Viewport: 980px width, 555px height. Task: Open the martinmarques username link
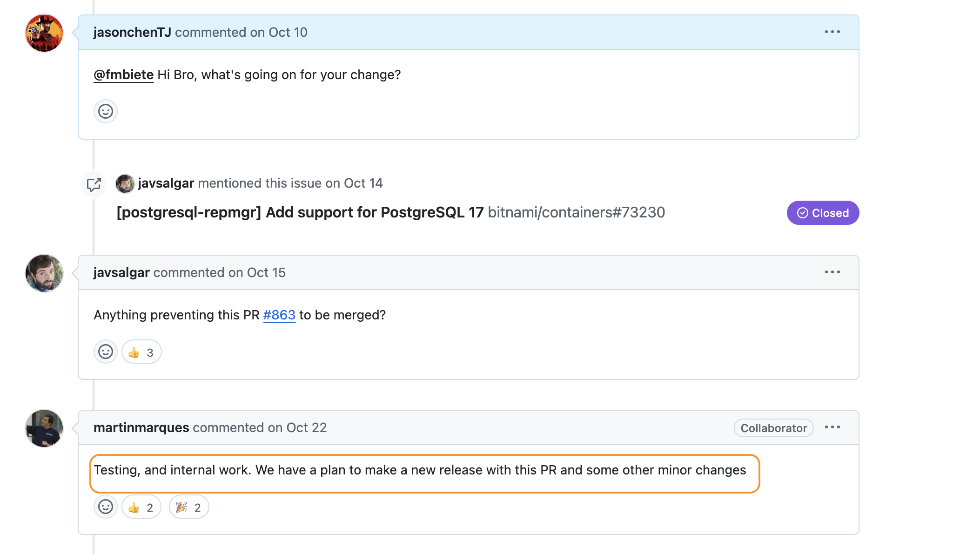141,428
